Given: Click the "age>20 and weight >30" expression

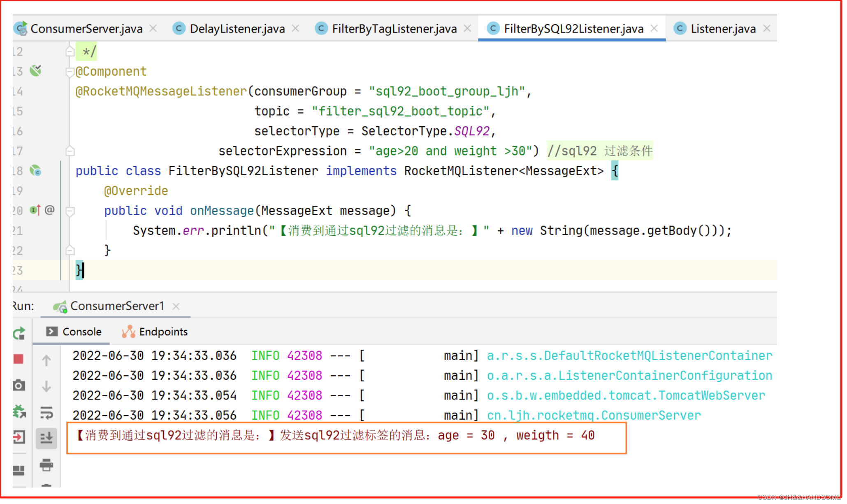Looking at the screenshot, I should [450, 151].
